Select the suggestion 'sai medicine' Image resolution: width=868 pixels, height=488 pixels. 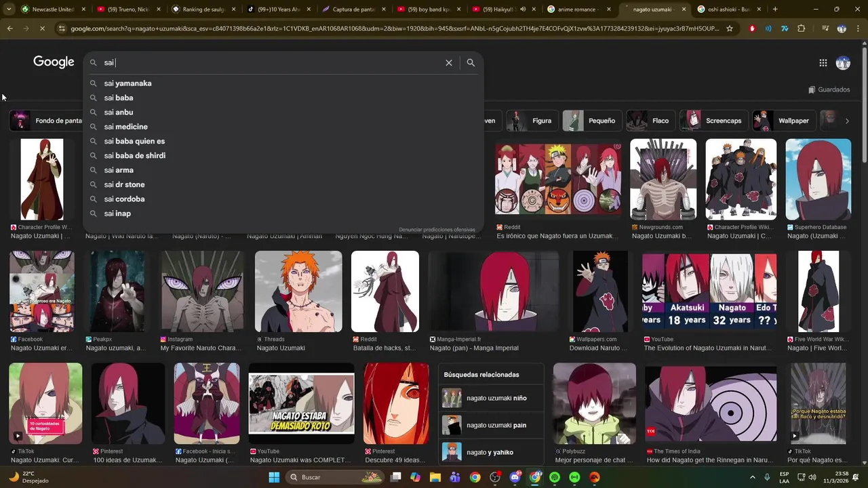[283, 127]
